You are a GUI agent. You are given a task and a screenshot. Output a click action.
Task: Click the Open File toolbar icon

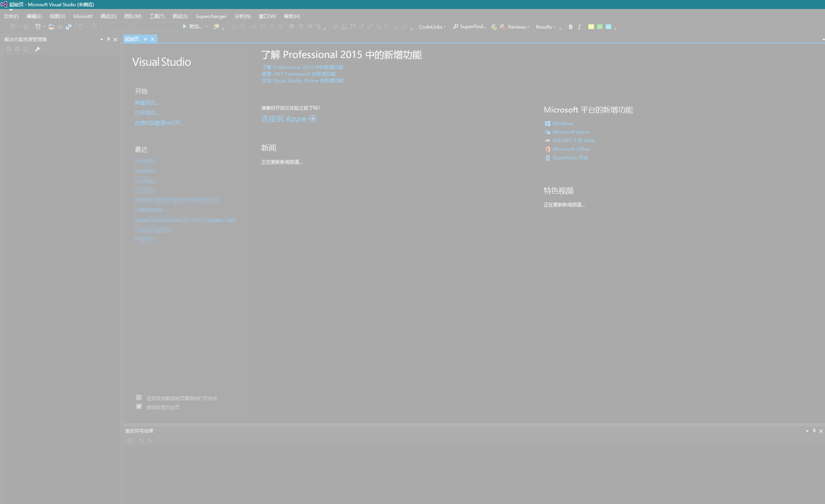[x=51, y=27]
